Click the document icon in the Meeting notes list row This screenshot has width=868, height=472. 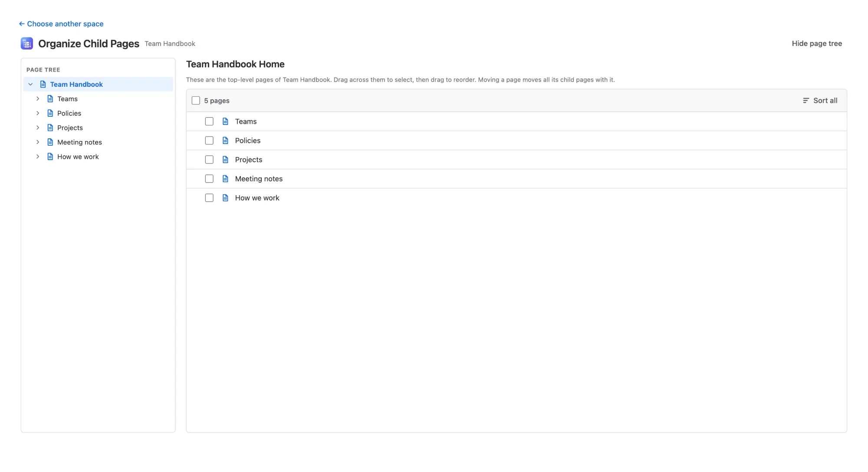coord(225,179)
